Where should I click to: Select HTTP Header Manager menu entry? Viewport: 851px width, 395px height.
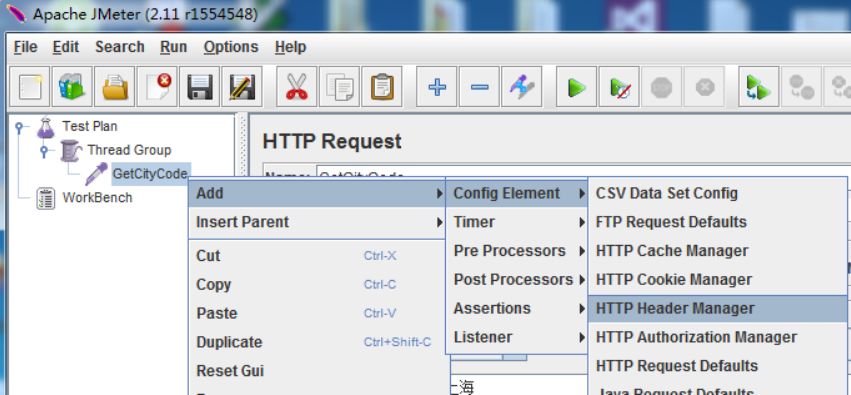[717, 308]
